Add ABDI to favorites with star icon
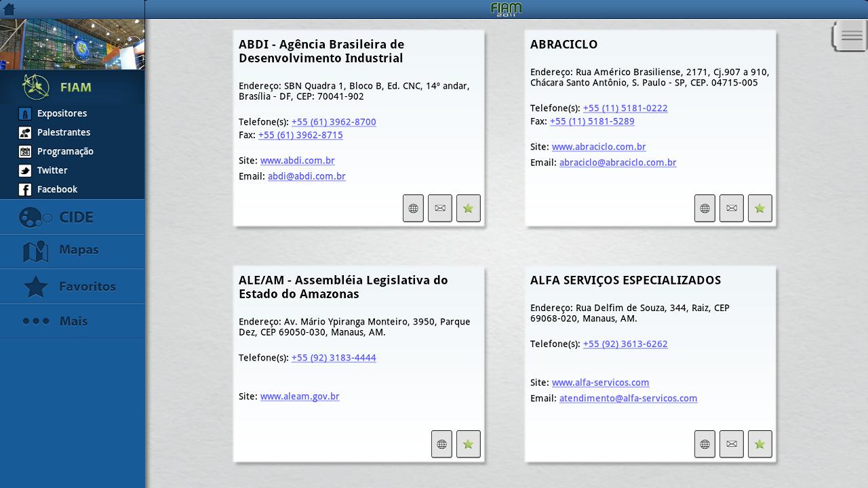 pyautogui.click(x=468, y=208)
